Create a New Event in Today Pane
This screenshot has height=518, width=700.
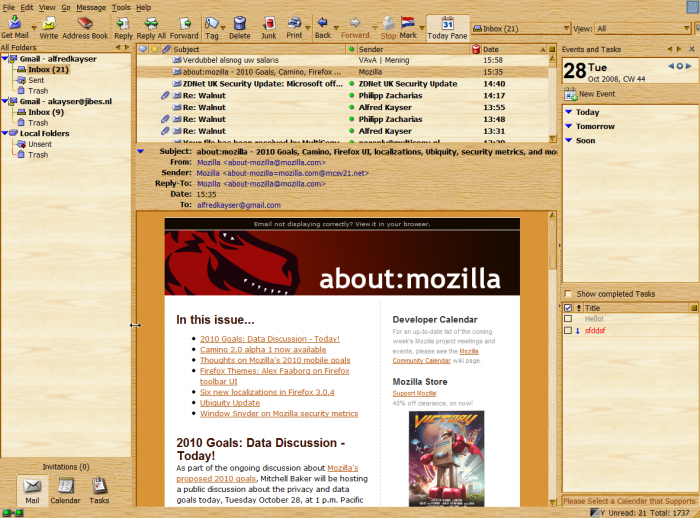590,94
